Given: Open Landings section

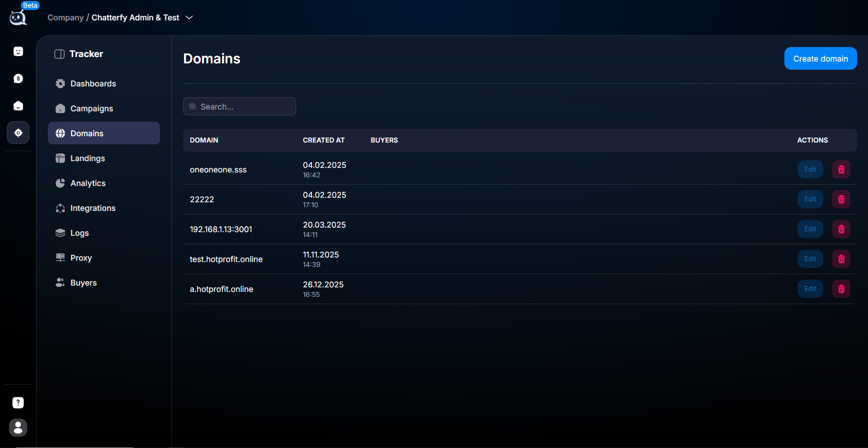Looking at the screenshot, I should tap(104, 158).
